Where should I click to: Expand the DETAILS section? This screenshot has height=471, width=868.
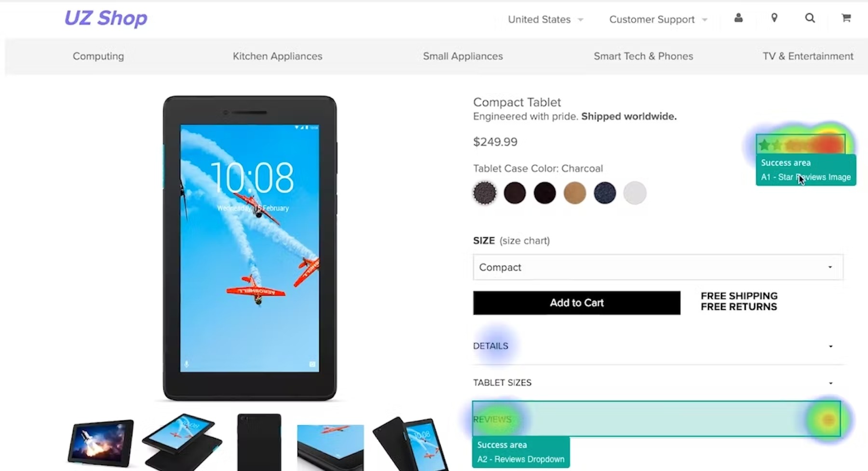[x=658, y=346]
